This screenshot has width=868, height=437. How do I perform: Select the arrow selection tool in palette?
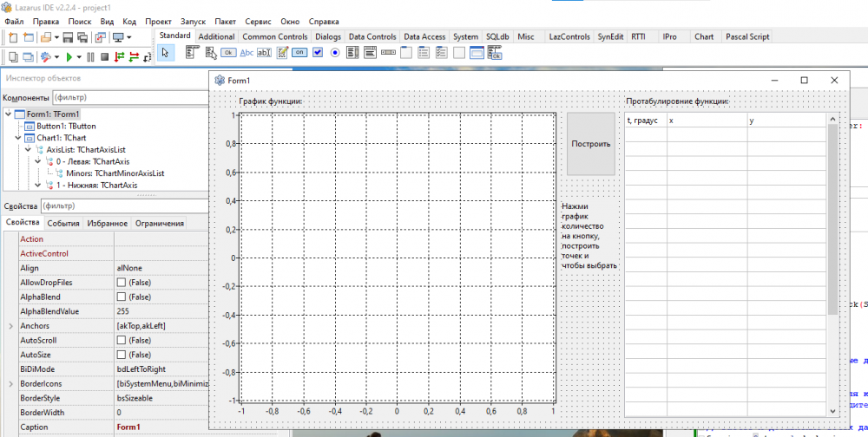(x=167, y=52)
